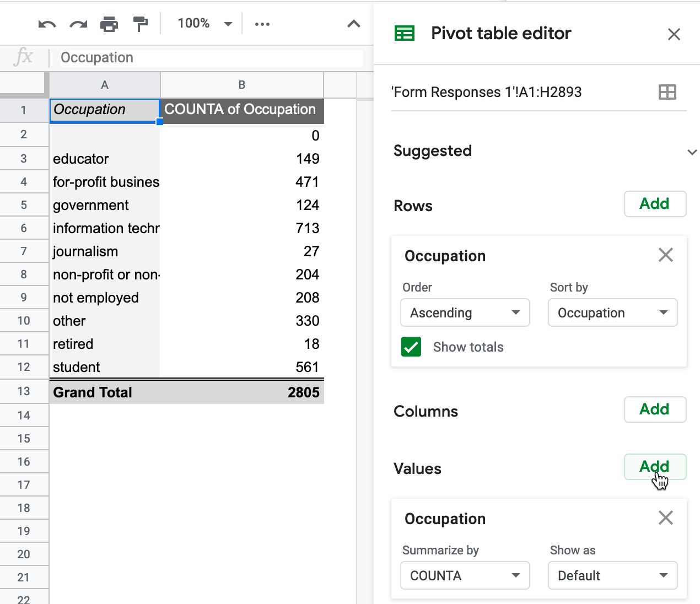
Task: Select the not employed cell
Action: coord(105,298)
